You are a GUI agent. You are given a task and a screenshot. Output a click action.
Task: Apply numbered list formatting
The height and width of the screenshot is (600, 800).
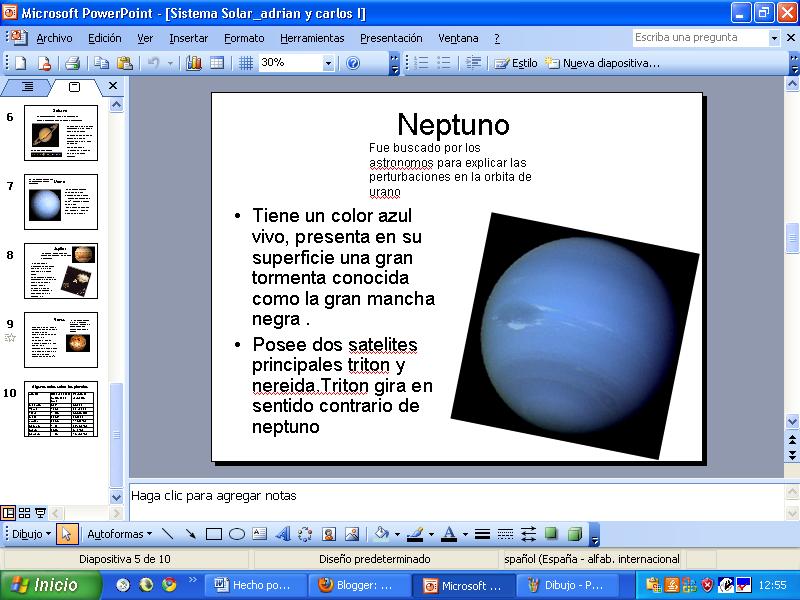(x=421, y=63)
